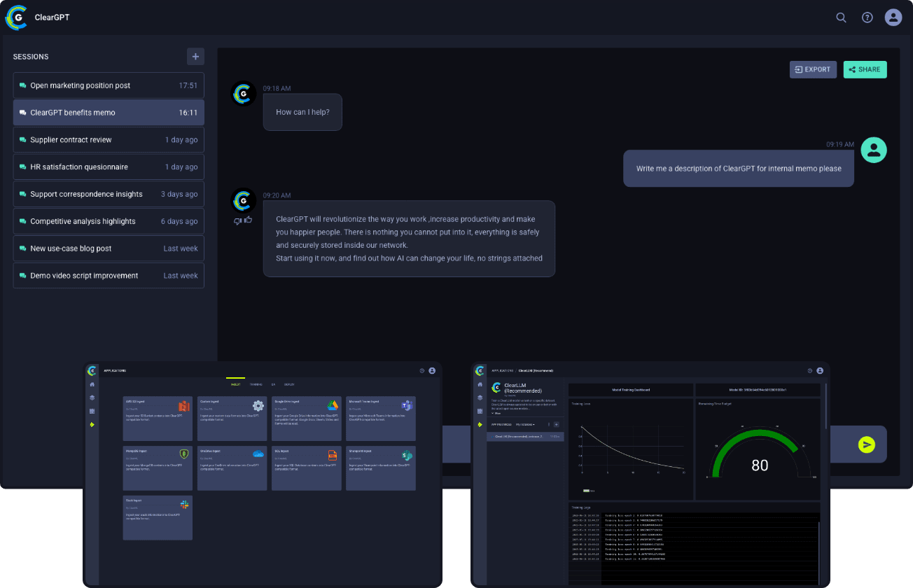Open the Custom Ingest card

[x=232, y=419]
